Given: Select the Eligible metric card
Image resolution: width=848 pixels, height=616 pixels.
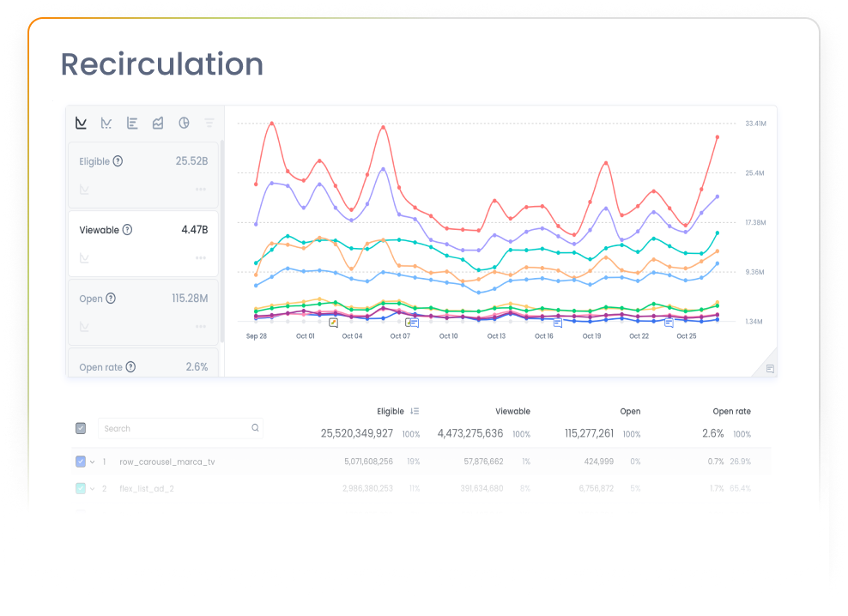Looking at the screenshot, I should [143, 175].
